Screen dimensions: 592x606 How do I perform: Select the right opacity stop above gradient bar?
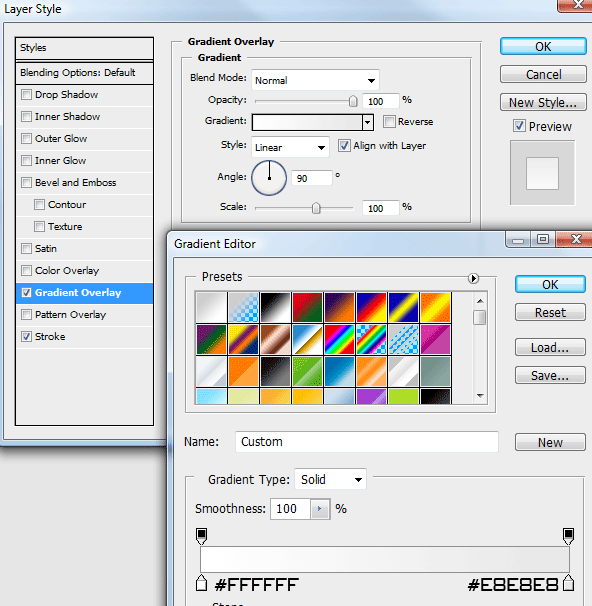click(568, 536)
